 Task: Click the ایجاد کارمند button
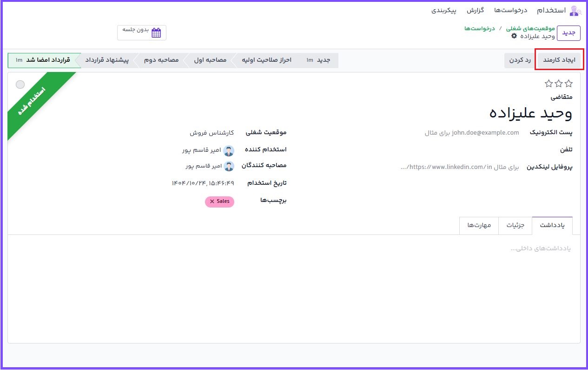(x=559, y=60)
